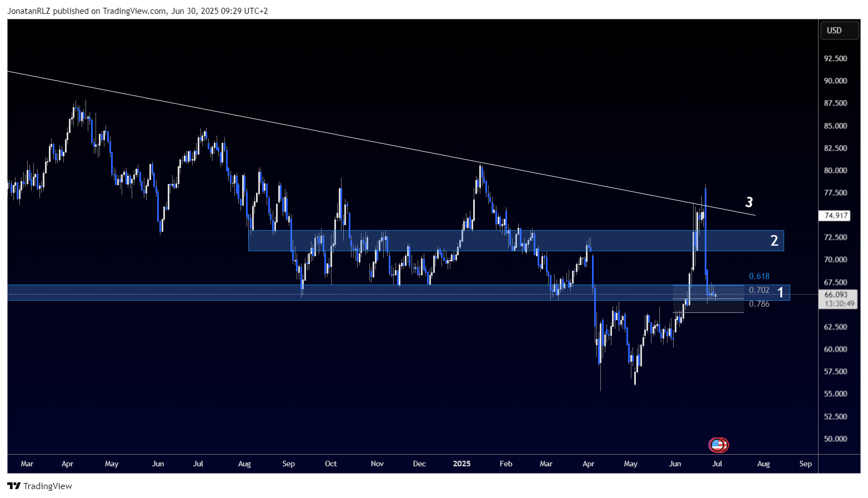Select the trendline label numbered 3

coord(749,202)
